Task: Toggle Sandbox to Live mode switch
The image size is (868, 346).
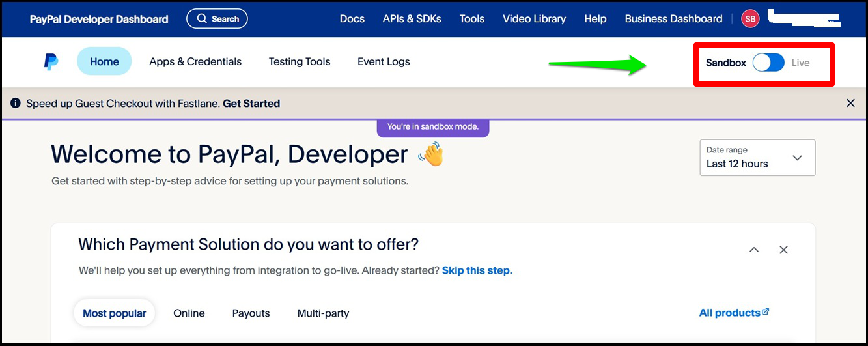Action: (x=768, y=63)
